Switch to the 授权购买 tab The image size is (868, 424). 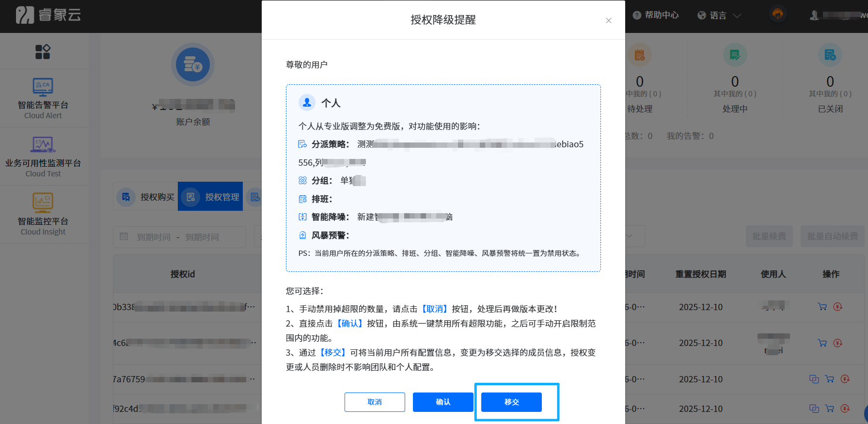[x=146, y=197]
